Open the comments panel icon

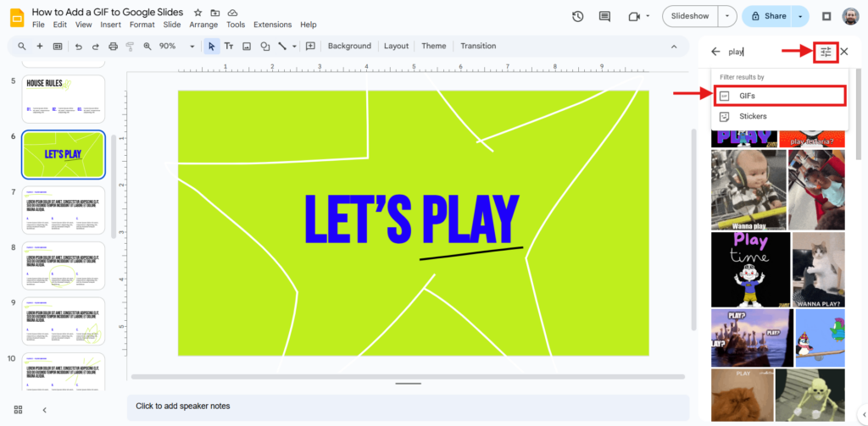(x=604, y=16)
